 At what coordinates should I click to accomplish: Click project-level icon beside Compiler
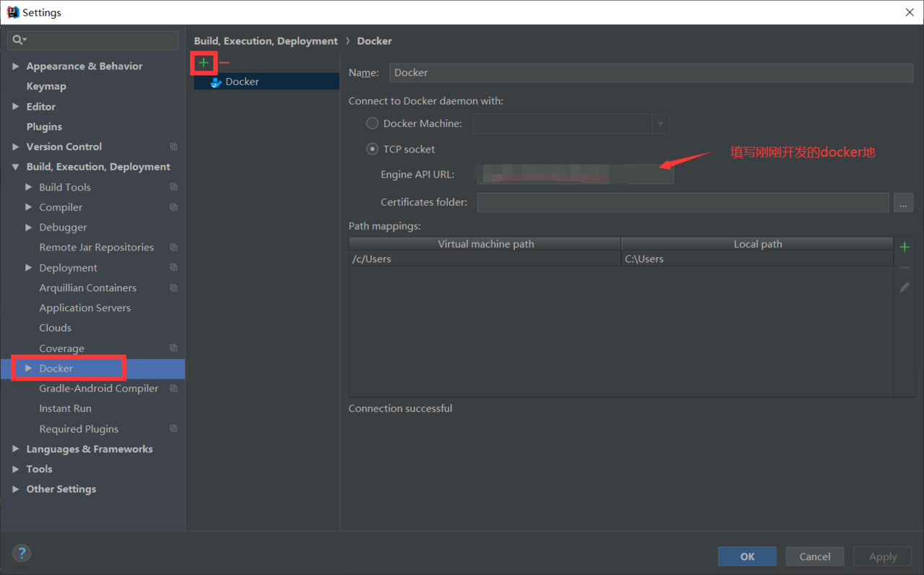click(173, 207)
